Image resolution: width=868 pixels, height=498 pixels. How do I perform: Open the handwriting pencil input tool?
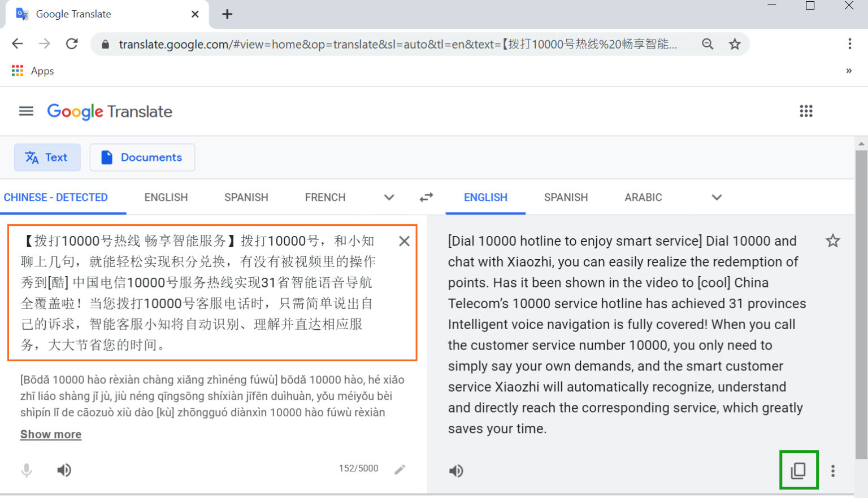click(400, 469)
